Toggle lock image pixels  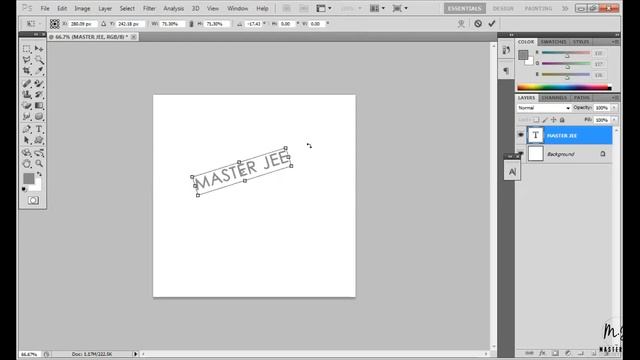[x=545, y=120]
